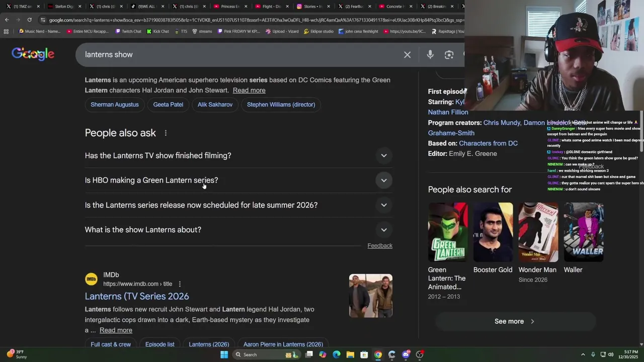Expand 'What is the show Lanterns about?'
Screen dimensions: 644x362
(x=238, y=230)
